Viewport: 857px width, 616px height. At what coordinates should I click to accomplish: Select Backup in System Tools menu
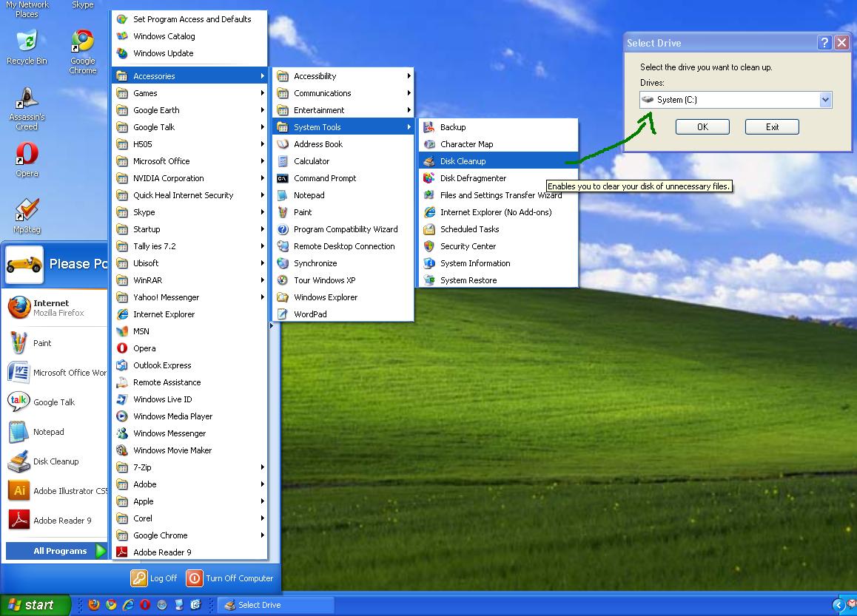click(498, 126)
